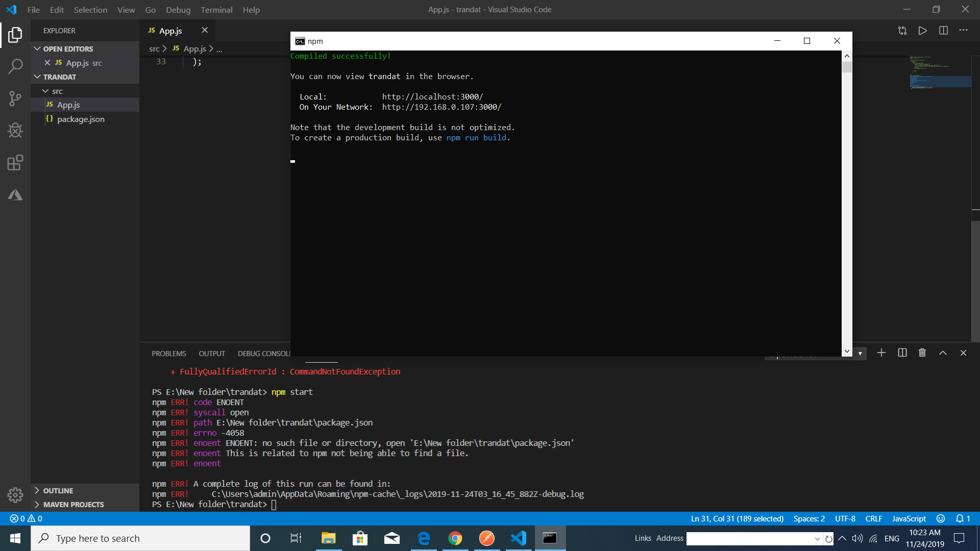
Task: Open Microsoft Edge from the taskbar
Action: coord(424,538)
